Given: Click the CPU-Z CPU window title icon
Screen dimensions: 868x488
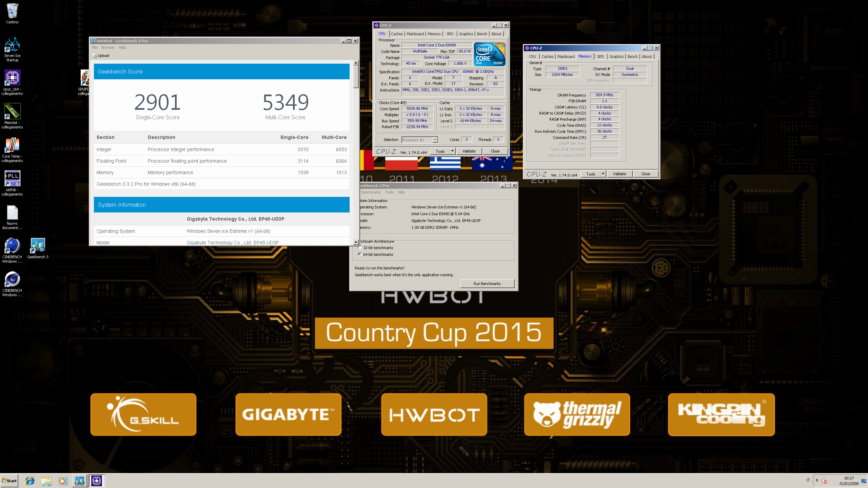Looking at the screenshot, I should [377, 25].
